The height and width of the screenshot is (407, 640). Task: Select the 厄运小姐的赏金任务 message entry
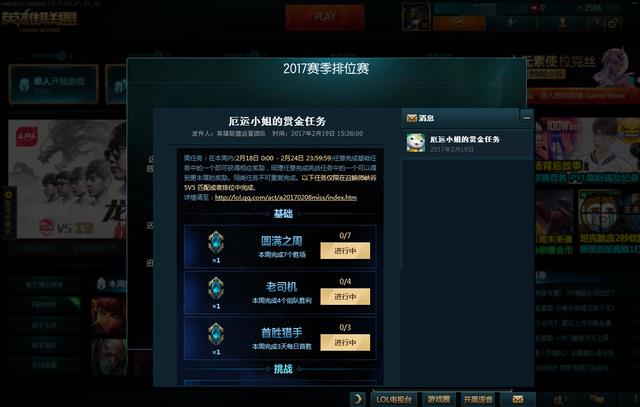click(467, 143)
